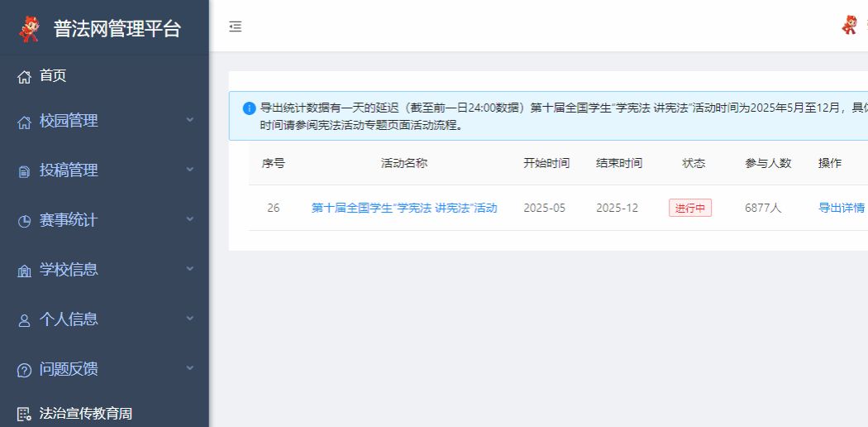The height and width of the screenshot is (427, 868).
Task: Click the 进行中 status tag
Action: pyautogui.click(x=689, y=208)
